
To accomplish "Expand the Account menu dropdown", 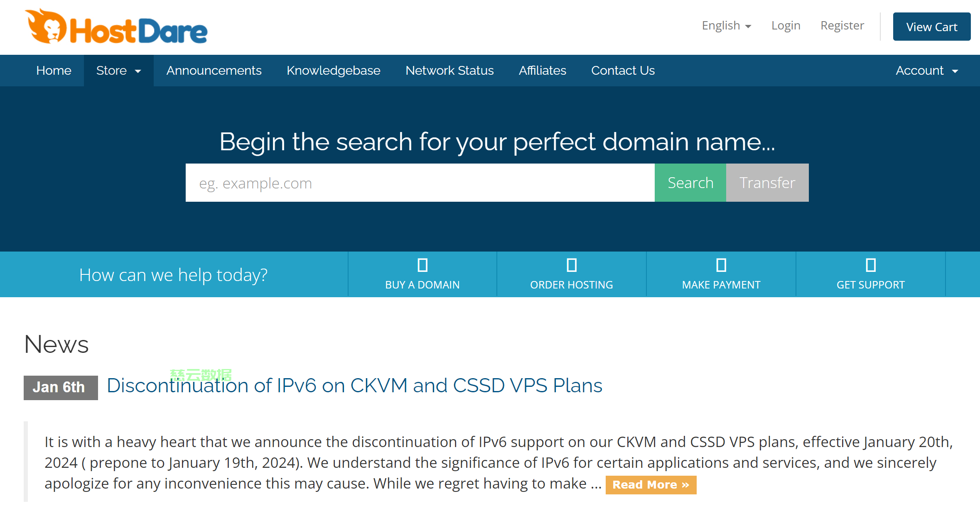I will click(928, 70).
